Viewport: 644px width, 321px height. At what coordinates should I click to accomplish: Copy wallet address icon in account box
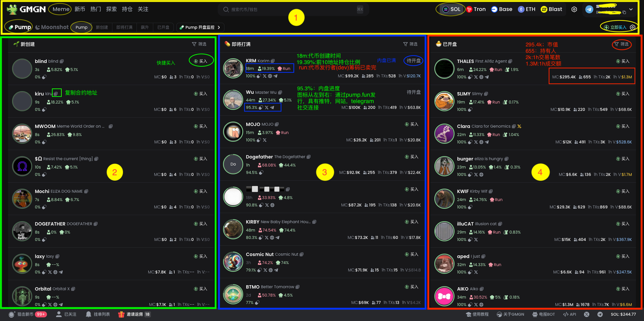[624, 12]
